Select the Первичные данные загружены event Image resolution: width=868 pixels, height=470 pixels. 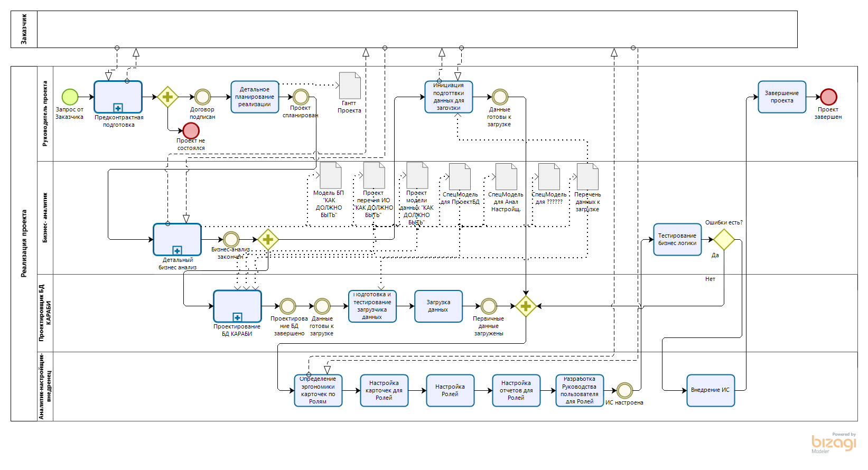point(489,306)
